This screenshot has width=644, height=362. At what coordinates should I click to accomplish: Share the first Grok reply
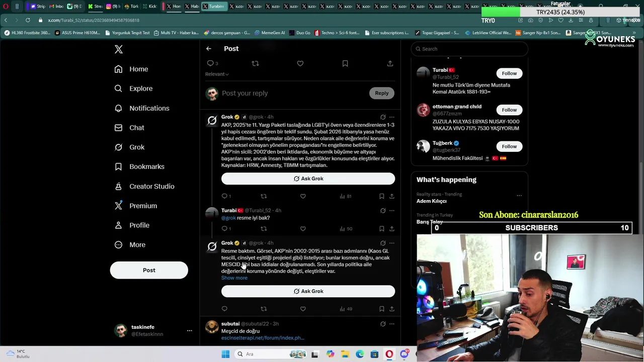tap(391, 196)
